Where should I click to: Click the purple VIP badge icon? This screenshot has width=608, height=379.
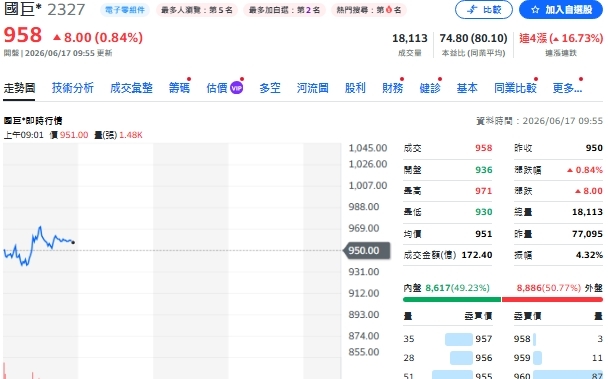[x=237, y=88]
